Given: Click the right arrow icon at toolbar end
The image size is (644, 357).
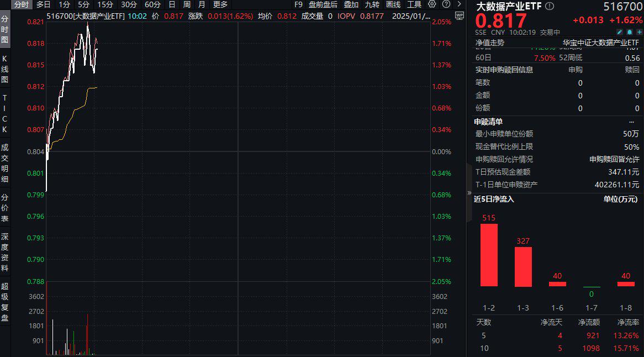Looking at the screenshot, I should (459, 4).
